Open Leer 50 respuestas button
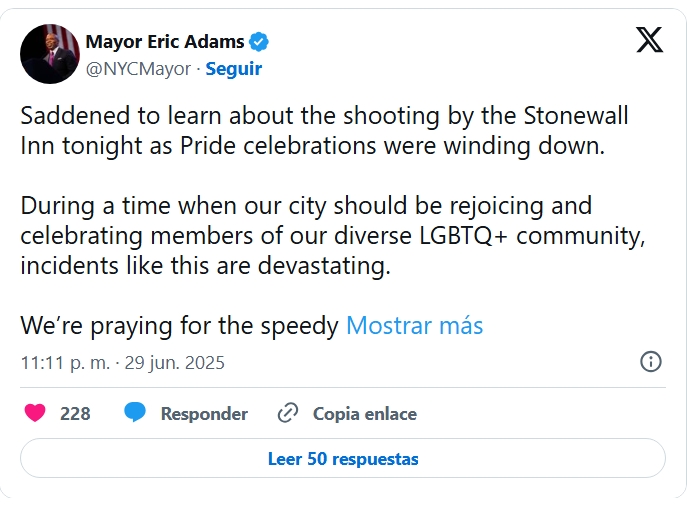This screenshot has width=687, height=515. (x=343, y=458)
